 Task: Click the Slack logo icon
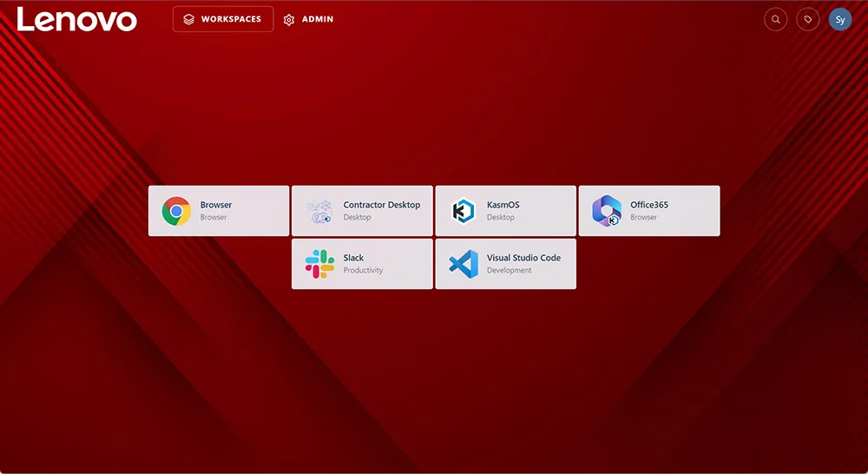pos(319,264)
